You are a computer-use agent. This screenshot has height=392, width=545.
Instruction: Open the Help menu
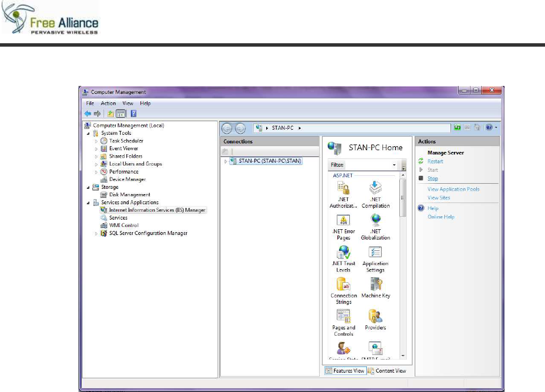click(x=145, y=103)
